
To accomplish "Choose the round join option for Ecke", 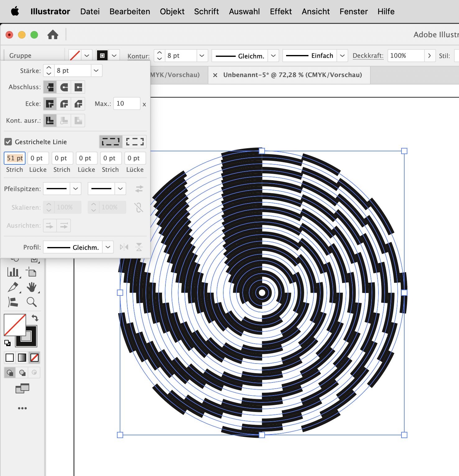I will pos(64,104).
